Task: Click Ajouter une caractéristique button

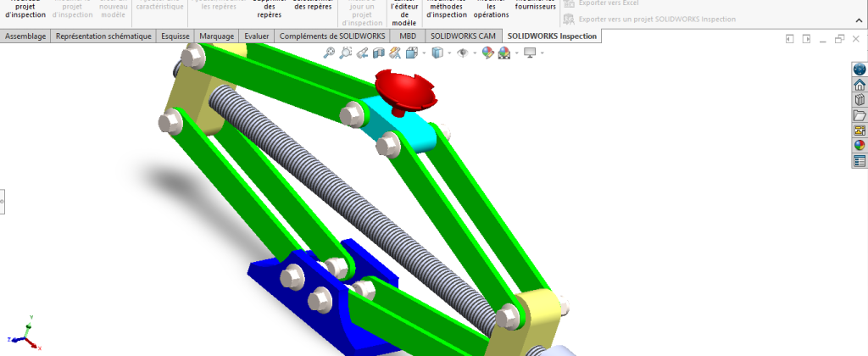Action: 159,6
